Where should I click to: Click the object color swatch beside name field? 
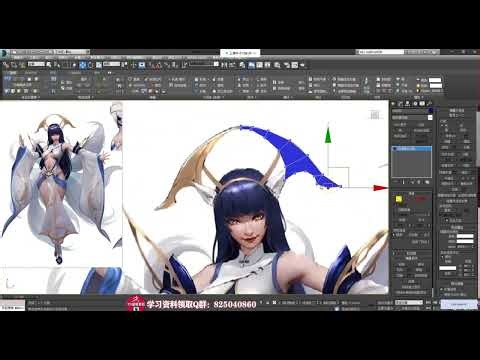click(x=430, y=110)
